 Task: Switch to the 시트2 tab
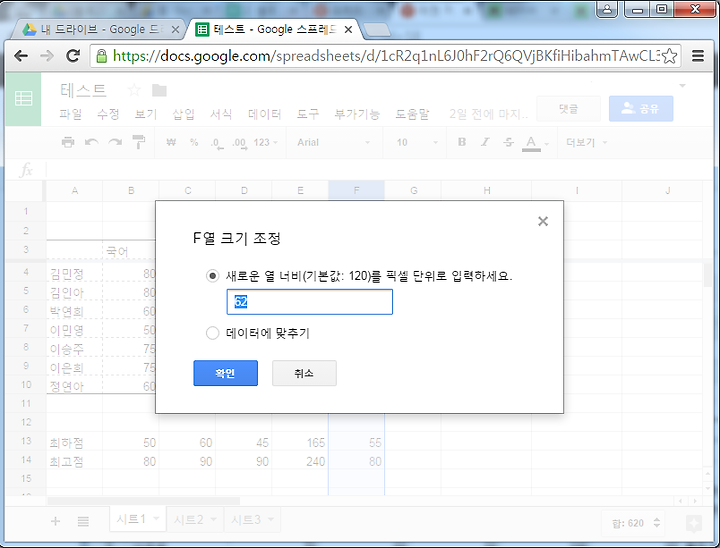[x=189, y=520]
